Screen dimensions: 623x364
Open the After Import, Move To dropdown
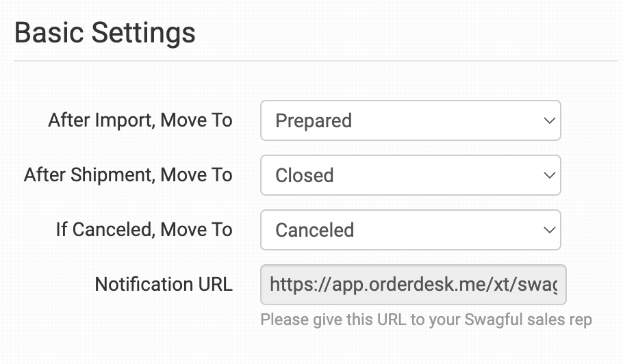410,120
